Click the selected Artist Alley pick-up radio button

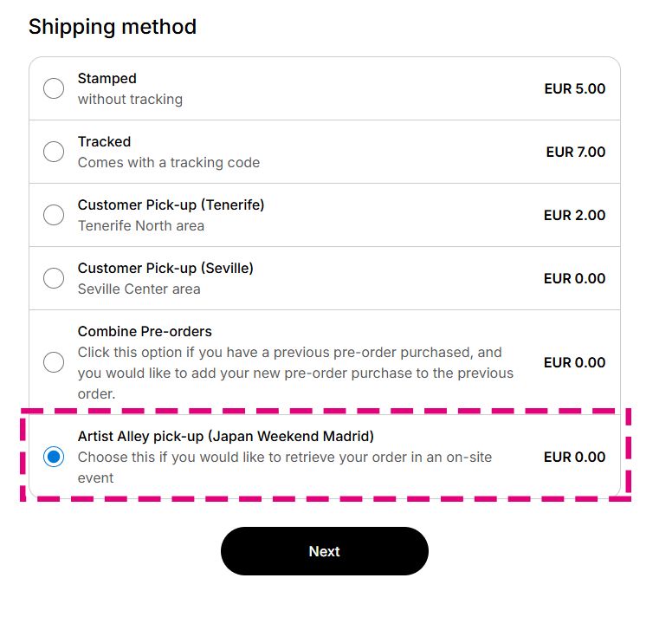(x=54, y=457)
